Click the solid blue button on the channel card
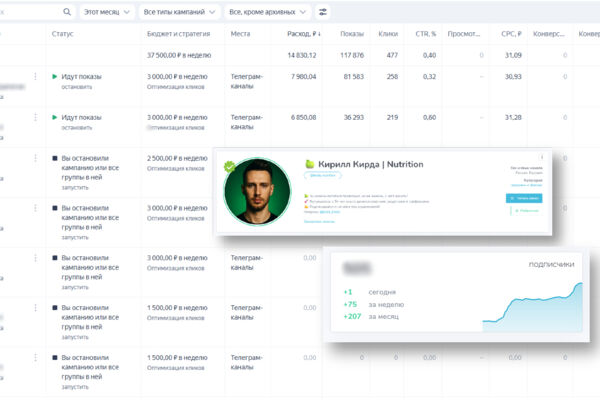Screen dimensions: 600x400 [x=524, y=198]
